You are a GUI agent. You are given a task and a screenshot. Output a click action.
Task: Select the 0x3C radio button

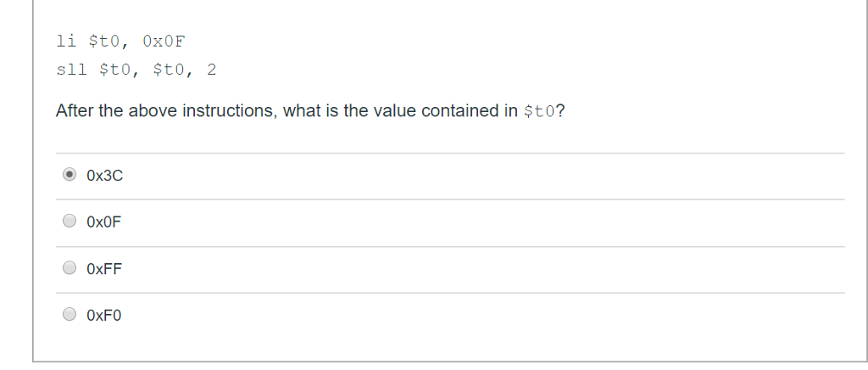[x=70, y=175]
